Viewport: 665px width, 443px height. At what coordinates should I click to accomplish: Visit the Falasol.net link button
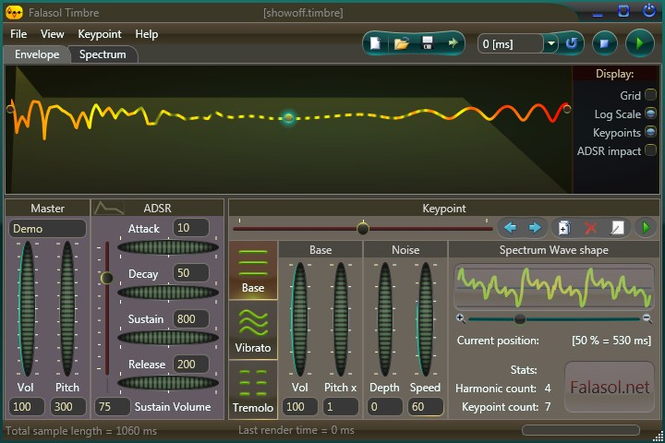[x=609, y=387]
